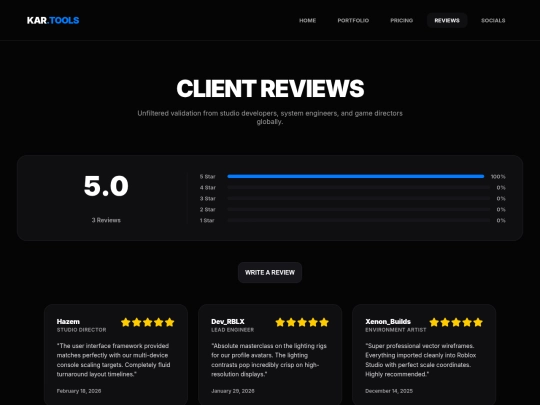
Task: Click Hazem's review quote text
Action: (114, 360)
